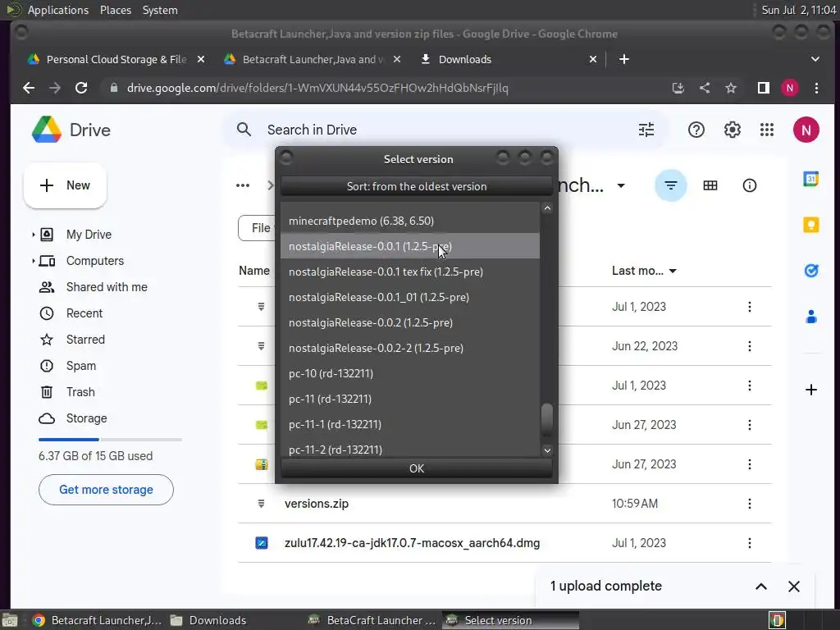The width and height of the screenshot is (840, 630).
Task: Expand Computers tree
Action: 33,261
